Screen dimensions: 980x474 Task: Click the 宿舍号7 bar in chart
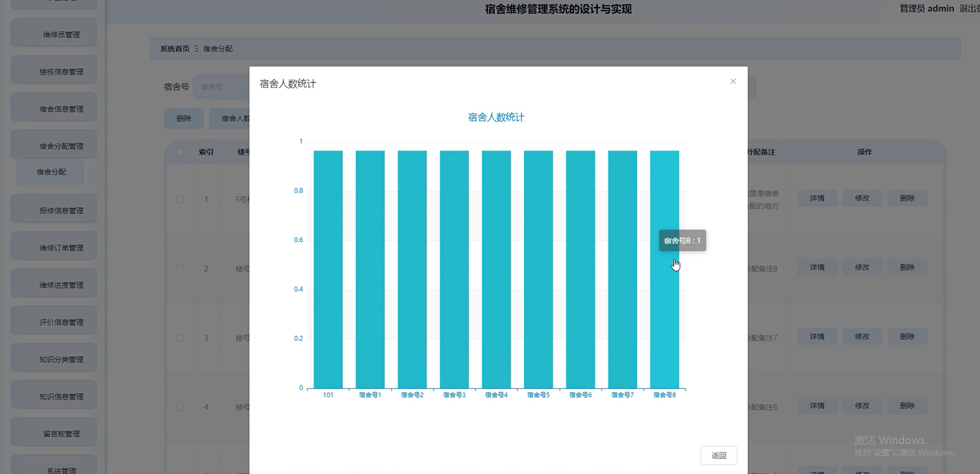coord(622,269)
